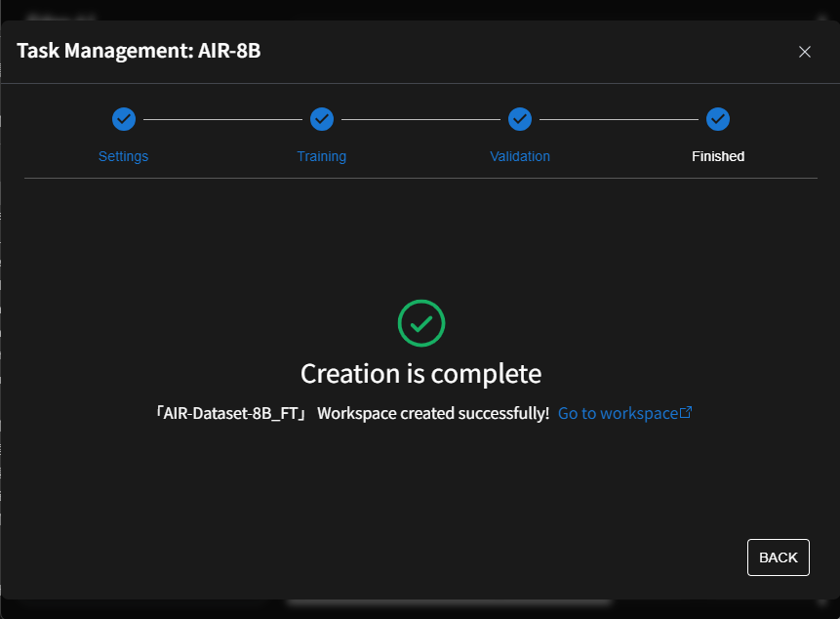840x619 pixels.
Task: Select the Finished step label
Action: click(718, 156)
